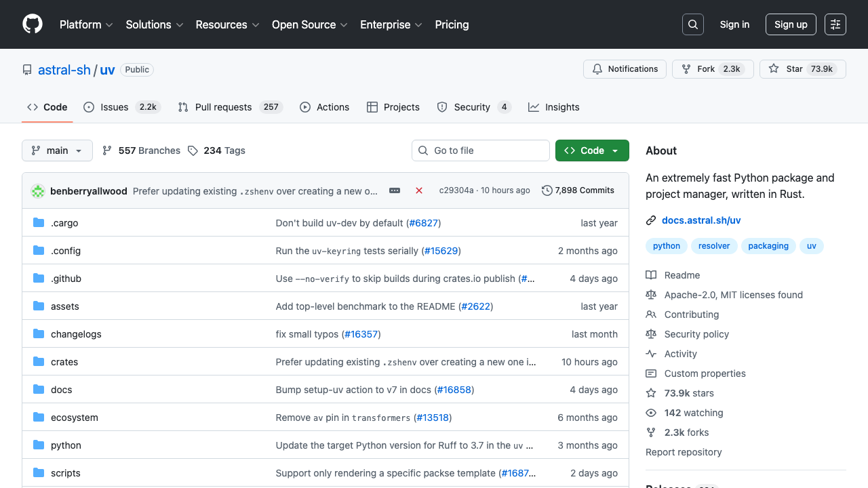Screen dimensions: 868x488
Task: Open the Pull requests tab
Action: tap(222, 107)
